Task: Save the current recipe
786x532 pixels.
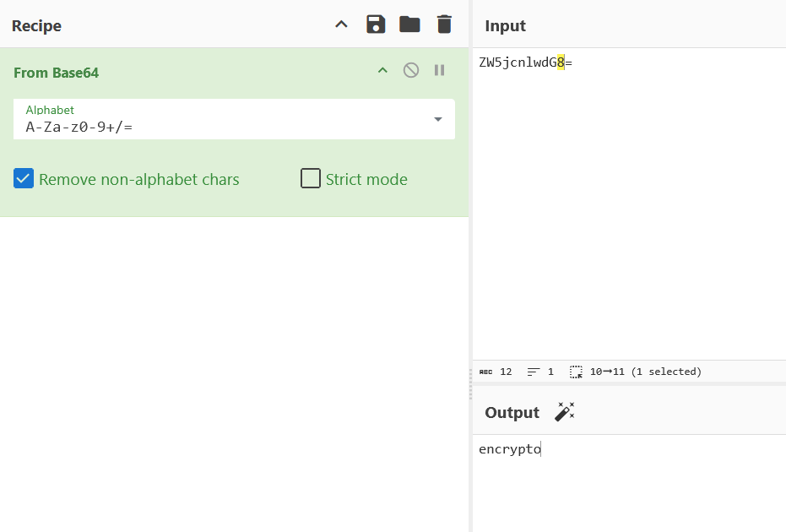Action: 376,24
